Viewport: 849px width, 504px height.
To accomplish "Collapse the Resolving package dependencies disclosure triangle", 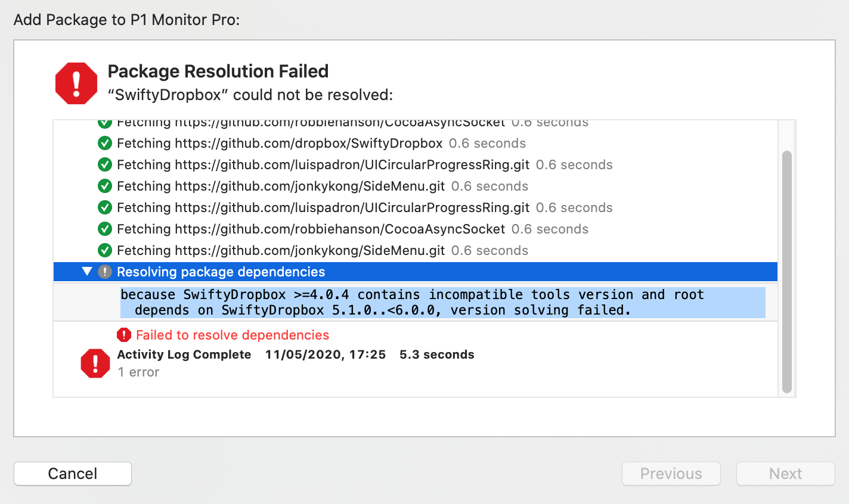I will click(87, 272).
